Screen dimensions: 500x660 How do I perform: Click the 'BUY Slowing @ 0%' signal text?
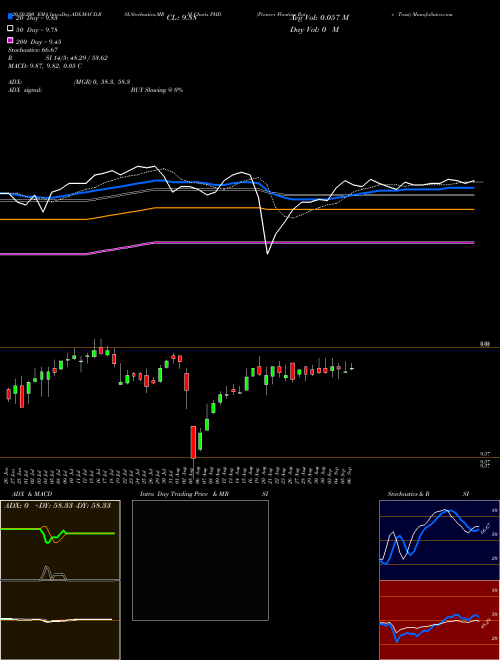point(157,90)
